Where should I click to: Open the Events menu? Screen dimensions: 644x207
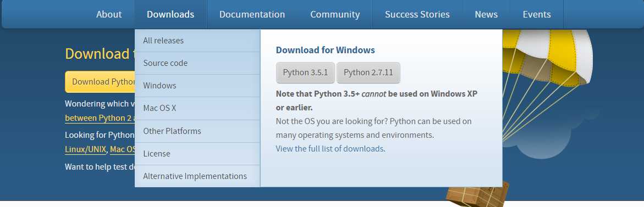pos(537,14)
